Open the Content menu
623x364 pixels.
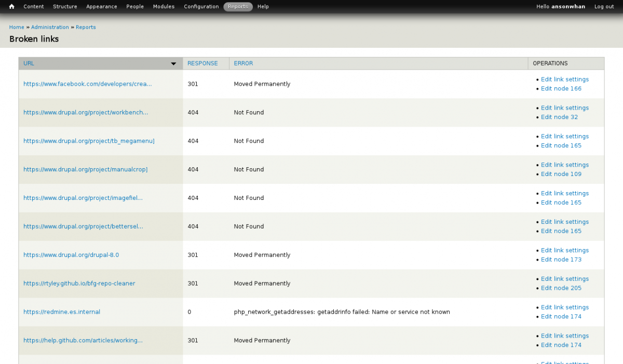click(x=34, y=7)
